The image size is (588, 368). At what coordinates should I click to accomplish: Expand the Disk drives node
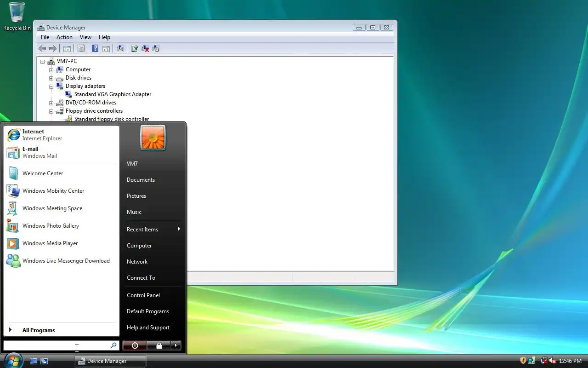pos(51,78)
